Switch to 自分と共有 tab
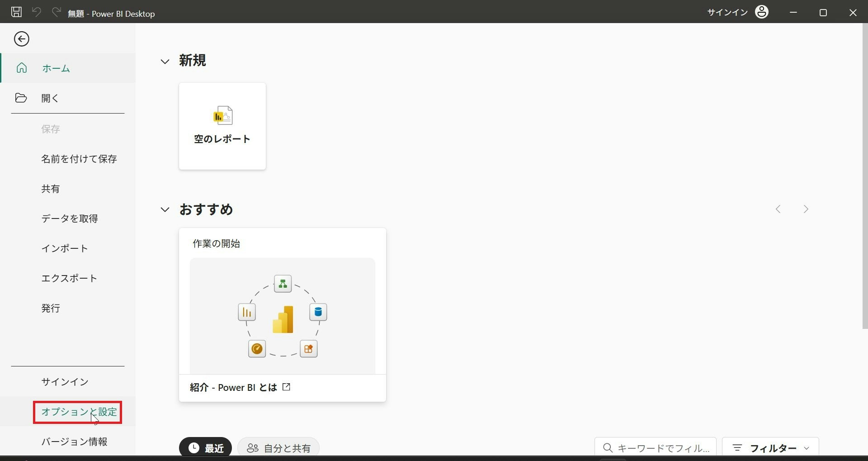Screen dimensions: 868x461 [278, 447]
